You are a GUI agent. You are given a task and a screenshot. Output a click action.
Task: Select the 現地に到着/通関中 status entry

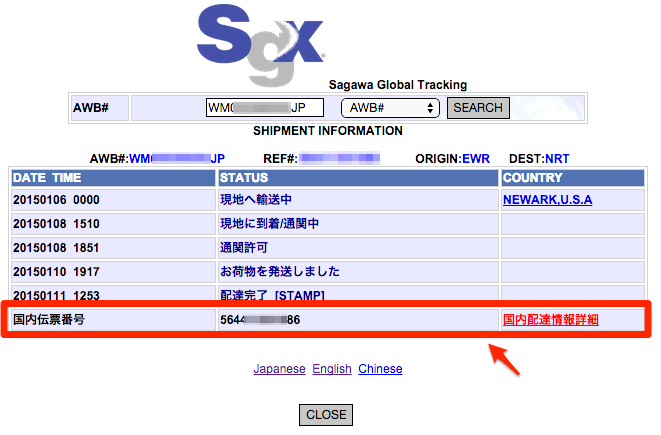pos(269,223)
